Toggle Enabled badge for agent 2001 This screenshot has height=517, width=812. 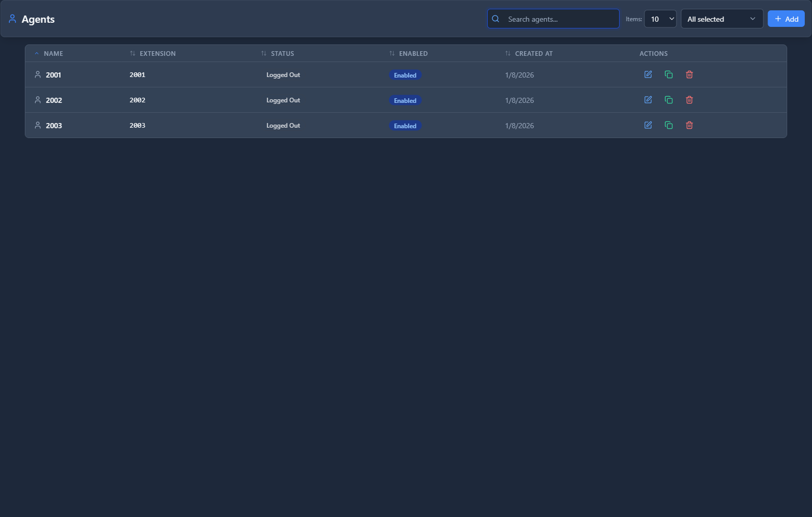(405, 75)
